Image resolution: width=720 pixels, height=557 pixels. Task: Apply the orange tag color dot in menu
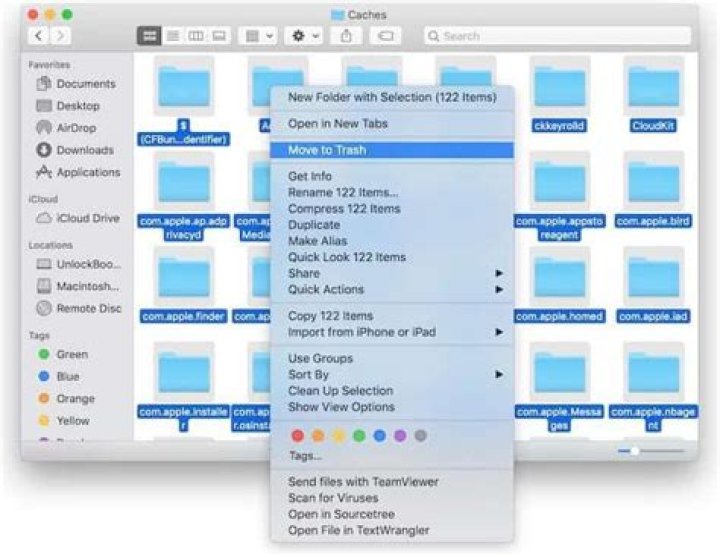click(318, 435)
